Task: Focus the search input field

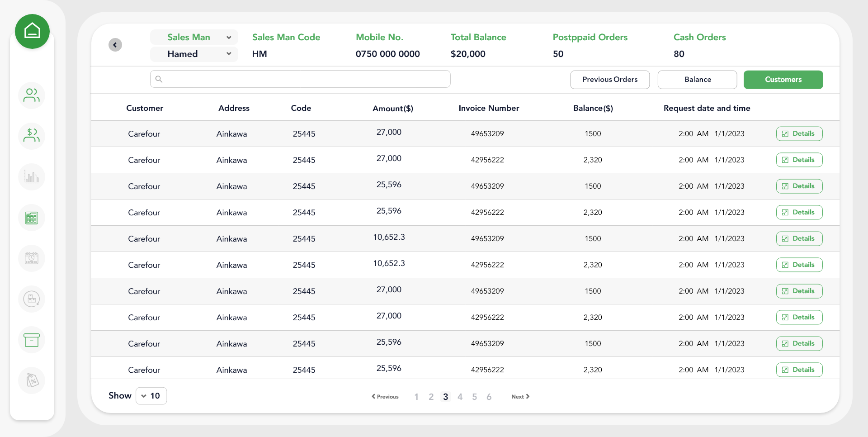Action: point(300,79)
